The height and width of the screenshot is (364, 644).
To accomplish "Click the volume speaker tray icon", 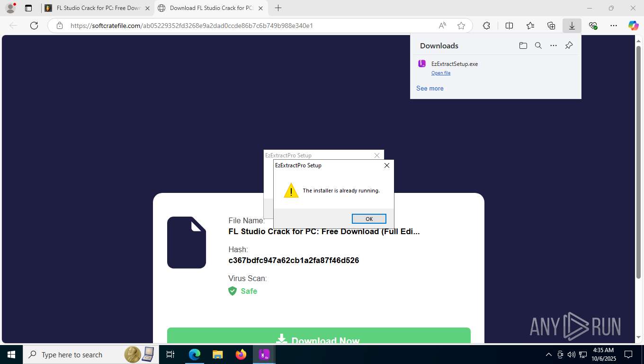I will [x=572, y=355].
